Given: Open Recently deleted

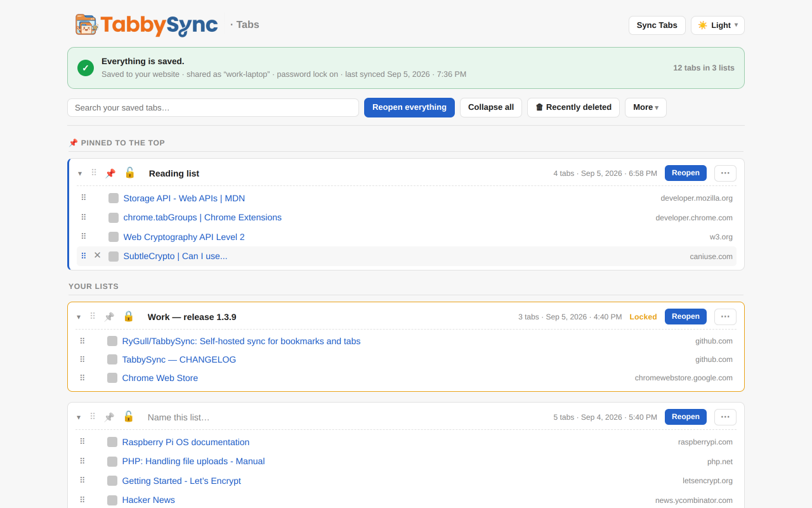Looking at the screenshot, I should [x=573, y=107].
